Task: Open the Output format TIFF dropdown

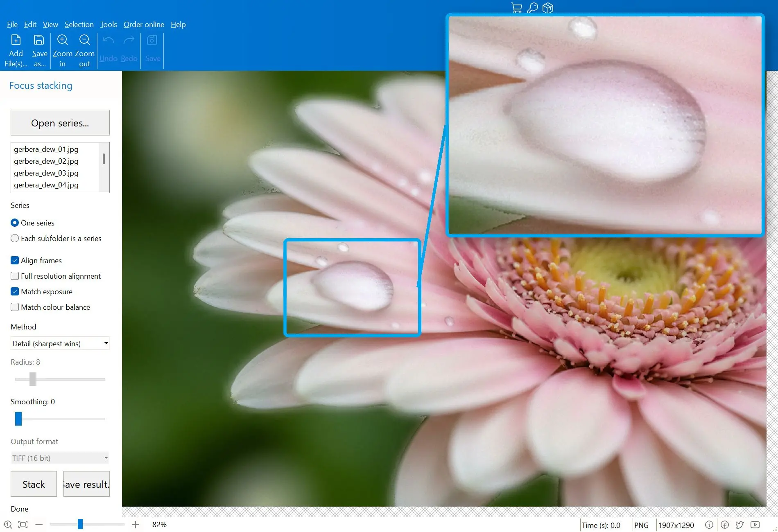Action: click(60, 458)
